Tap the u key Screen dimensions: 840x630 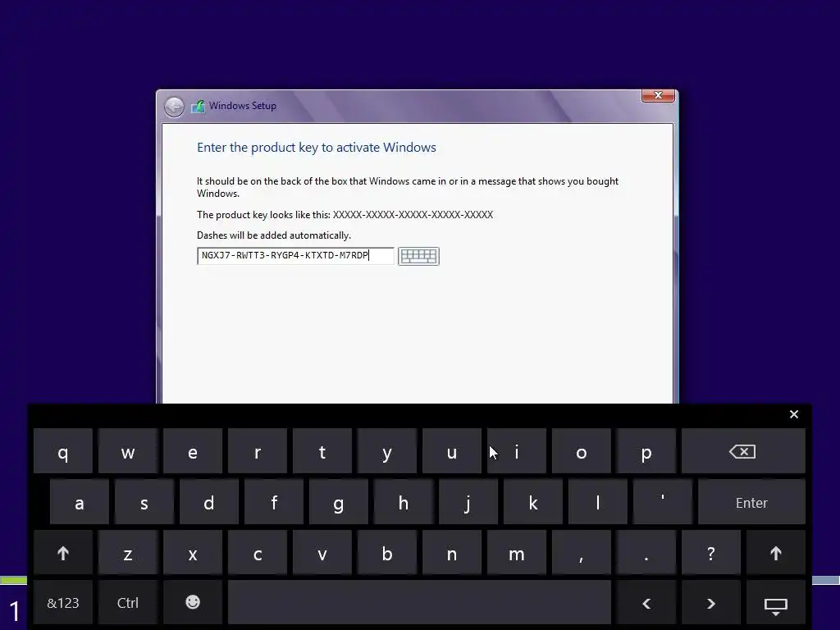pyautogui.click(x=452, y=451)
